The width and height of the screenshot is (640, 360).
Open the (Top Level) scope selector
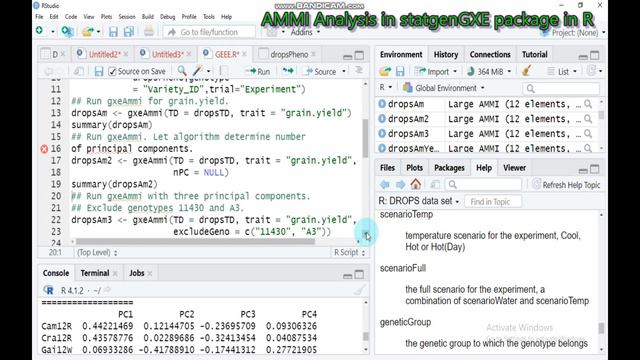click(x=97, y=253)
